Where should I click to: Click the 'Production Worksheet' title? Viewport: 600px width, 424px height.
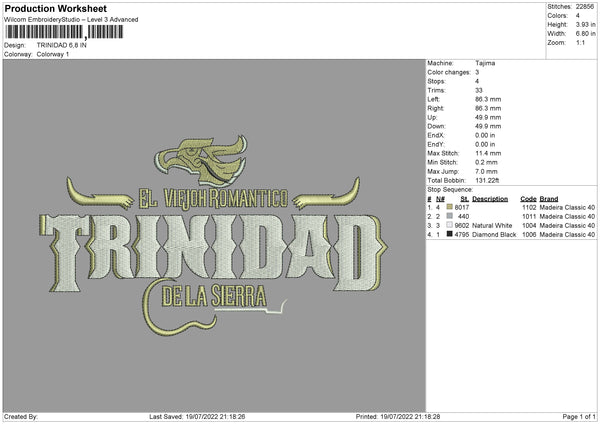coord(55,8)
